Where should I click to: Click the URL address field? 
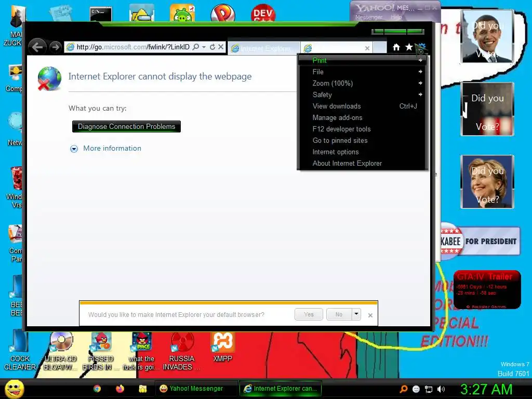coord(133,47)
